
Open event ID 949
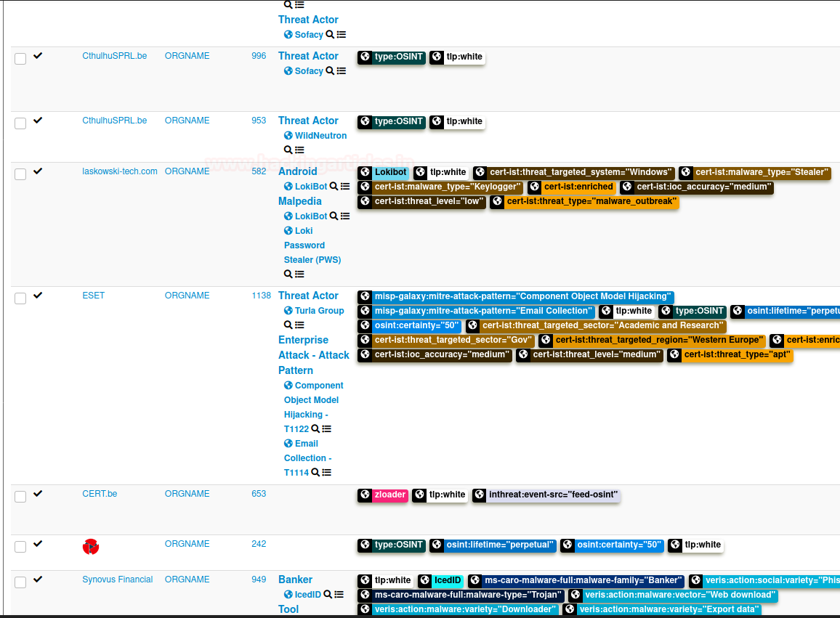point(259,580)
